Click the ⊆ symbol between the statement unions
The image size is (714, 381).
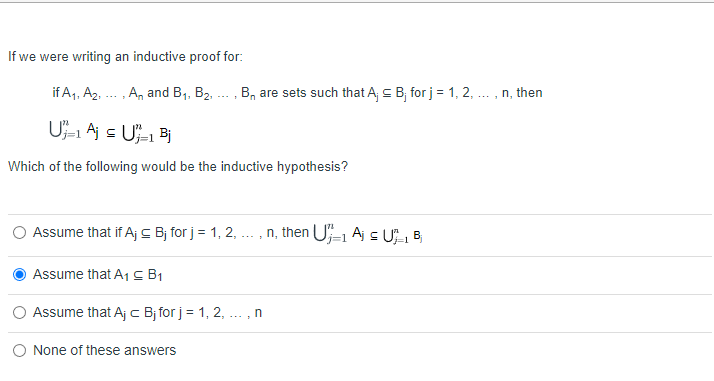(111, 133)
